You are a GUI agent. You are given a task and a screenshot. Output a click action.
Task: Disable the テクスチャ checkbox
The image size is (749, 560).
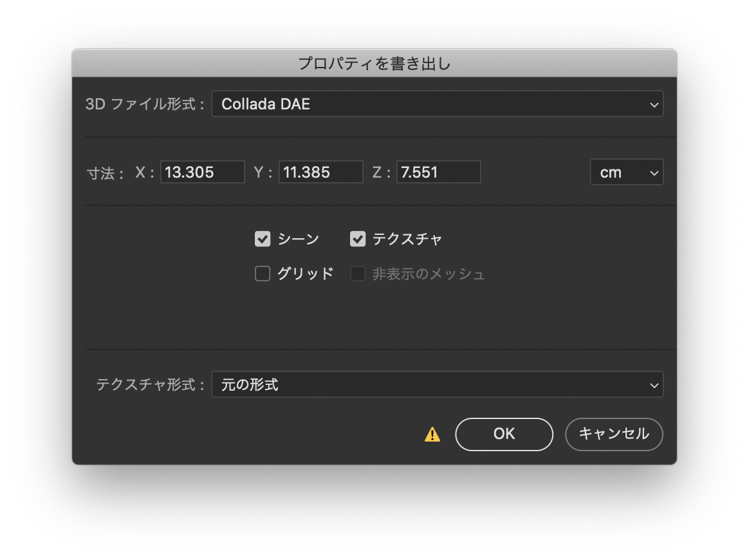pos(358,239)
